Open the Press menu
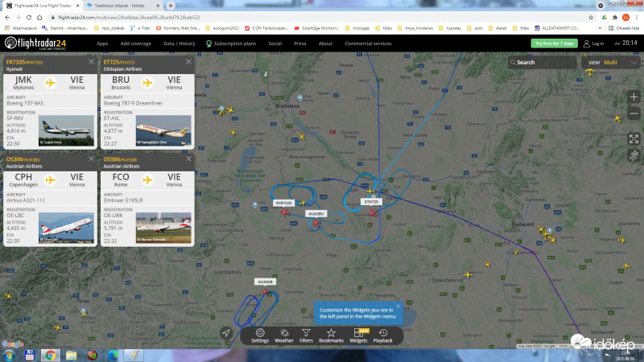 tap(299, 43)
